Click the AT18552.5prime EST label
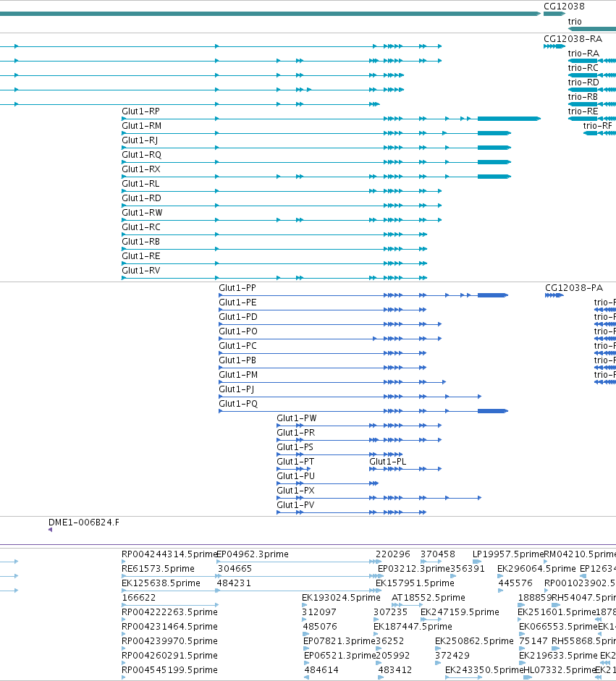This screenshot has width=616, height=681. coord(429,598)
